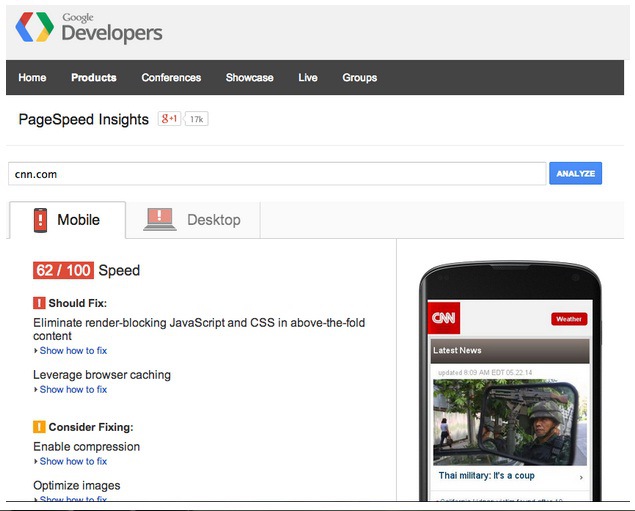Click the CNN logo in phone preview
Screen dimensions: 635x511
point(444,318)
